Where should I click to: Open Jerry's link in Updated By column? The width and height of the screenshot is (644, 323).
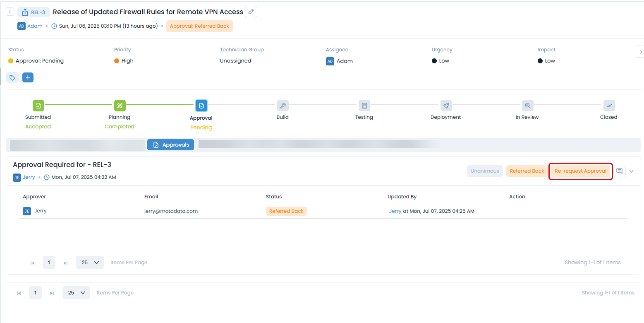(395, 211)
